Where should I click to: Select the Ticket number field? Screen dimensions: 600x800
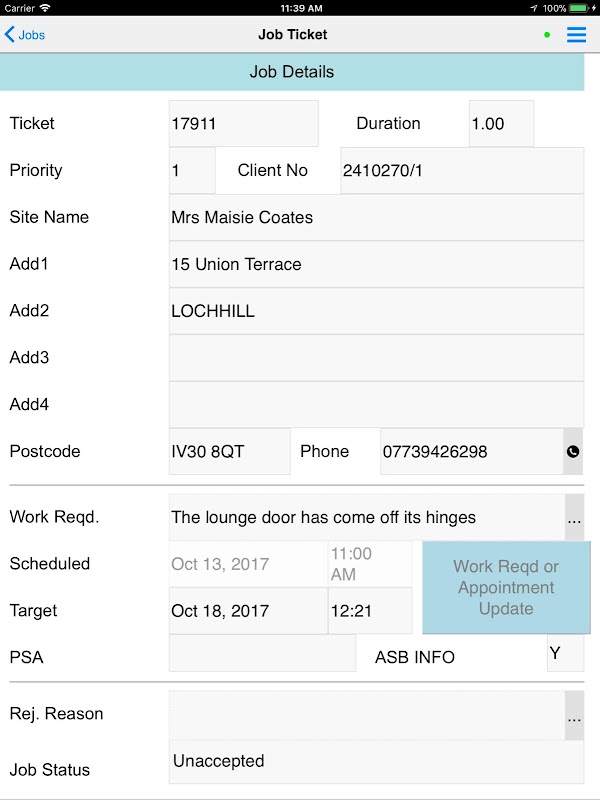pos(243,124)
